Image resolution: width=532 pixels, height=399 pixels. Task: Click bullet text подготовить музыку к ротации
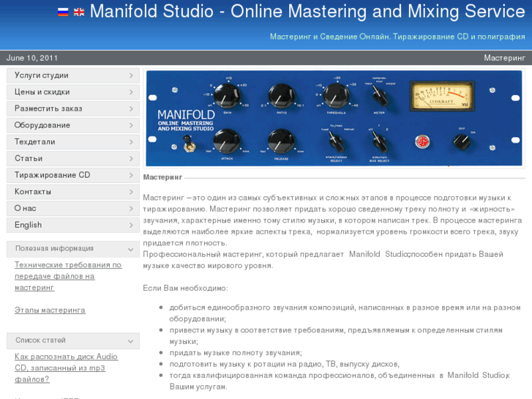285,365
